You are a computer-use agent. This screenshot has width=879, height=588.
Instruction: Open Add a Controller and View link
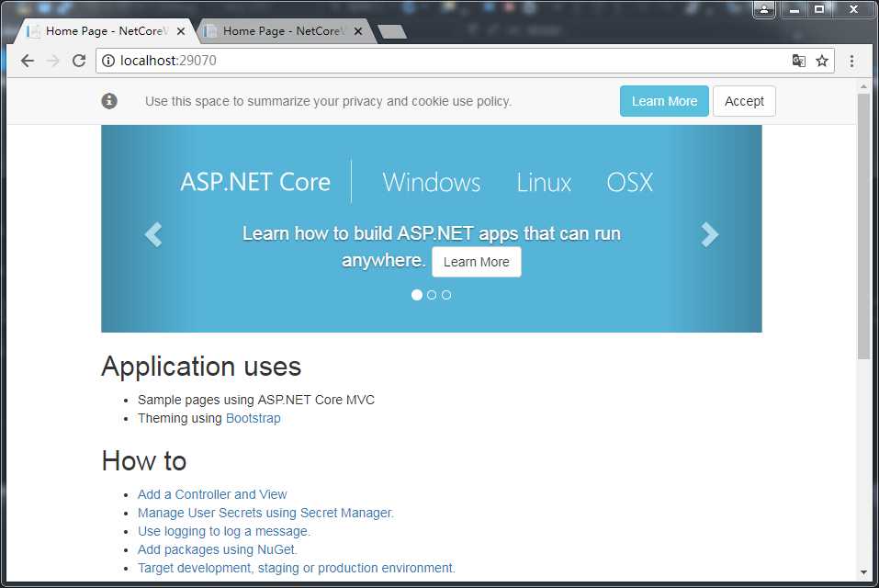tap(212, 494)
